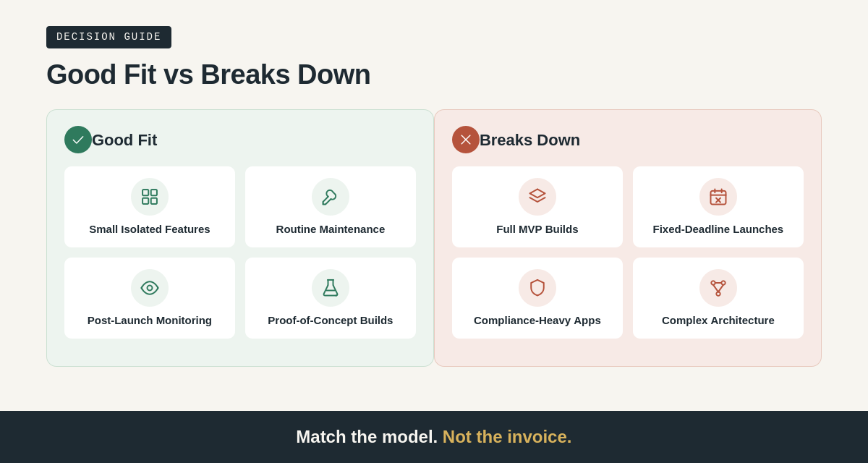The image size is (868, 463).
Task: Click the Compliance-Heavy Apps label
Action: pos(537,320)
